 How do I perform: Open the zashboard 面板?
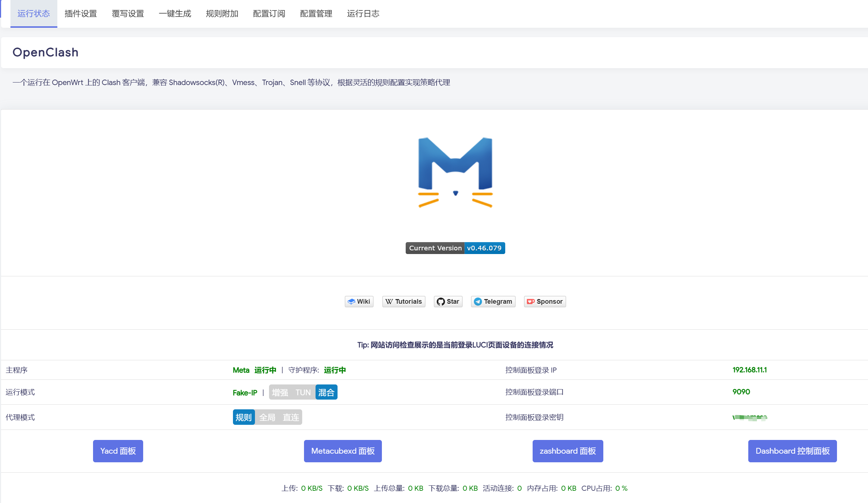pyautogui.click(x=568, y=451)
